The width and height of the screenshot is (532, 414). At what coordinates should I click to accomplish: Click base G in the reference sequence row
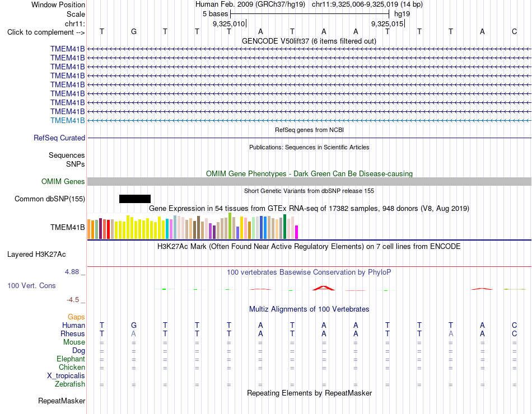[134, 31]
